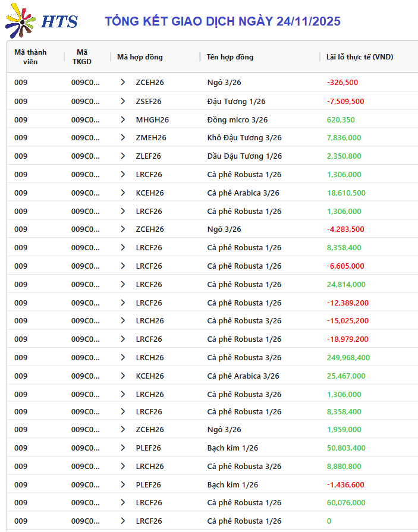Image resolution: width=418 pixels, height=532 pixels.
Task: Expand the ZSEF26 contract row chevron
Action: pyautogui.click(x=122, y=101)
